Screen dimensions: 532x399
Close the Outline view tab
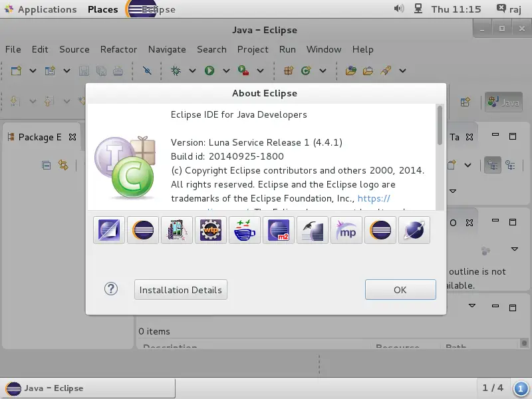[x=469, y=223]
